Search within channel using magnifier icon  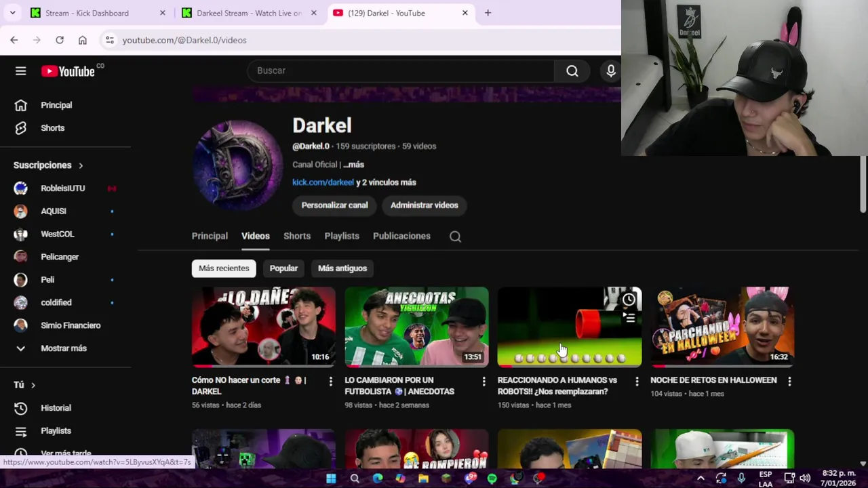point(455,237)
